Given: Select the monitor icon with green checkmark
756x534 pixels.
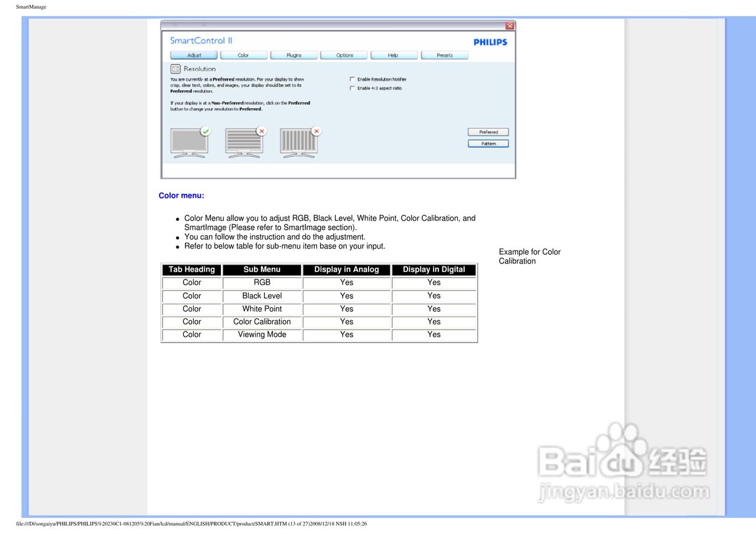Looking at the screenshot, I should coord(190,142).
